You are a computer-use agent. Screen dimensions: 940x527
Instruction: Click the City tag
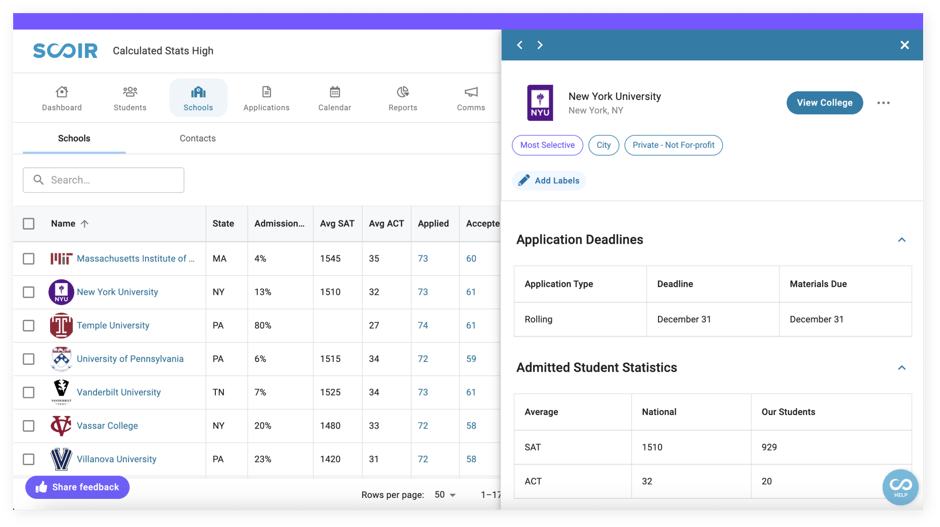click(x=604, y=145)
